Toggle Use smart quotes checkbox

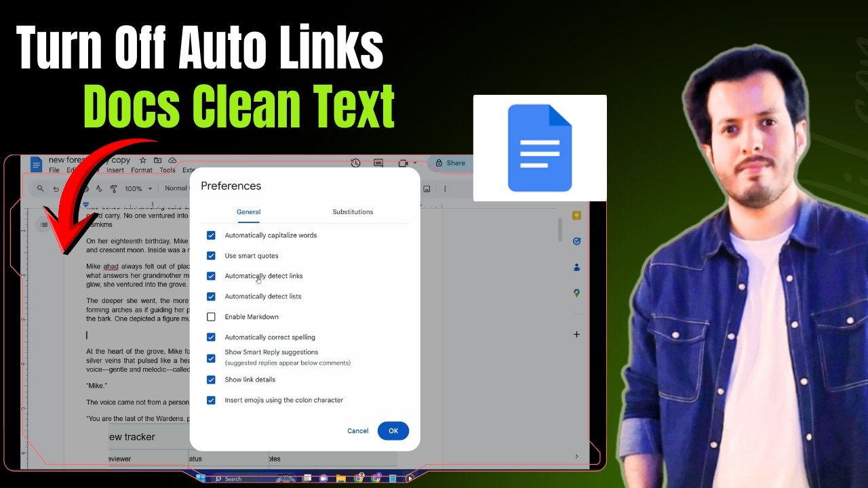(x=211, y=256)
